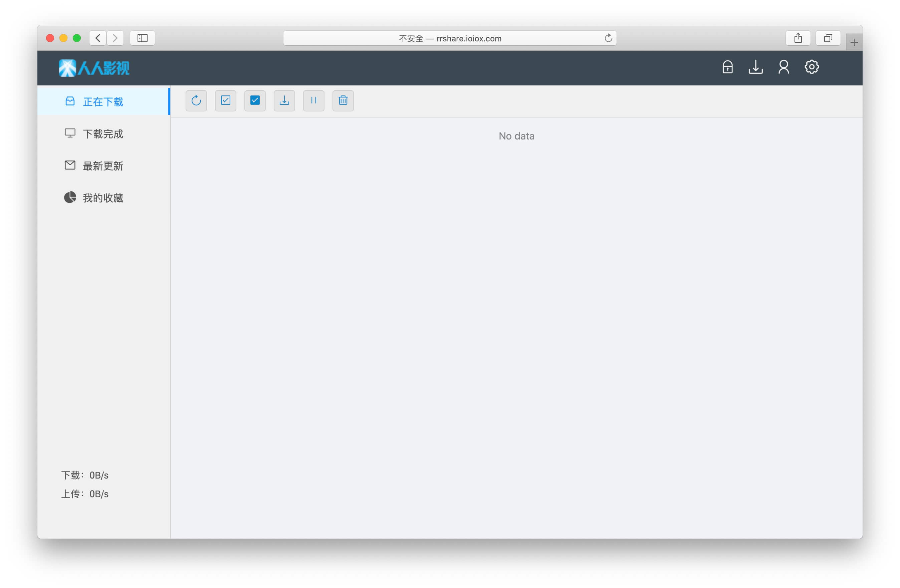The width and height of the screenshot is (900, 588).
Task: Select the 正在下载 sidebar item
Action: tap(103, 101)
